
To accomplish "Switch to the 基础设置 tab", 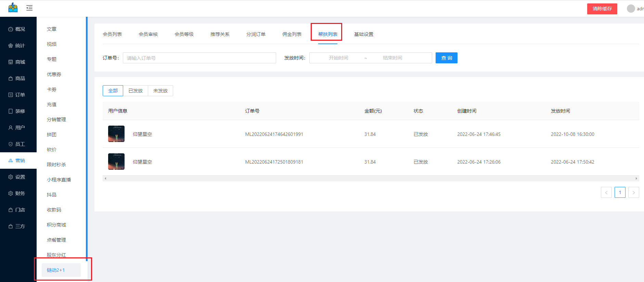I will click(x=364, y=34).
